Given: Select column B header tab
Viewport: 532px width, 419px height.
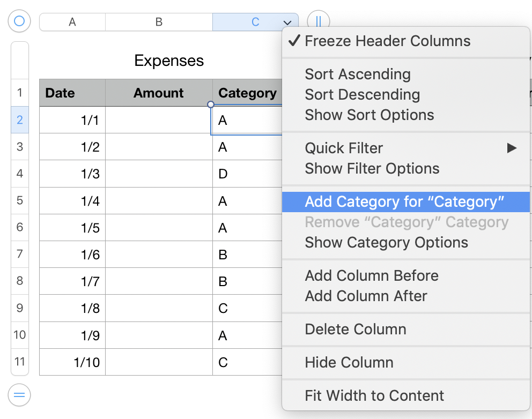Looking at the screenshot, I should 159,22.
